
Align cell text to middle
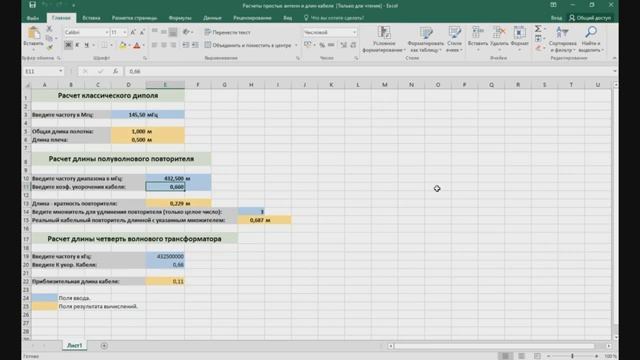(x=164, y=32)
